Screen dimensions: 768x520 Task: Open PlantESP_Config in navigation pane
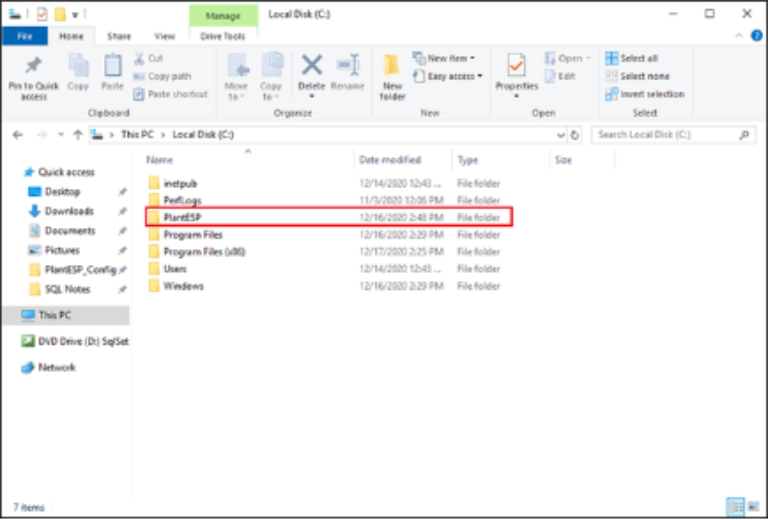point(80,270)
